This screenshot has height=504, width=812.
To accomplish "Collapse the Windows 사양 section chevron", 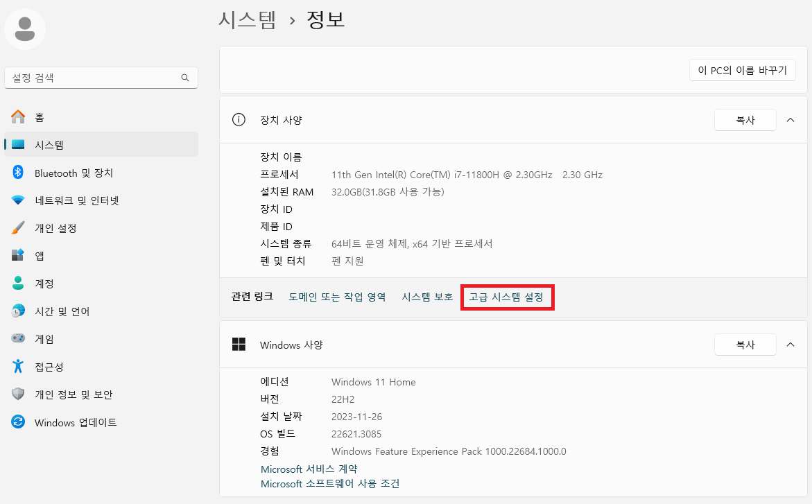I will [791, 345].
